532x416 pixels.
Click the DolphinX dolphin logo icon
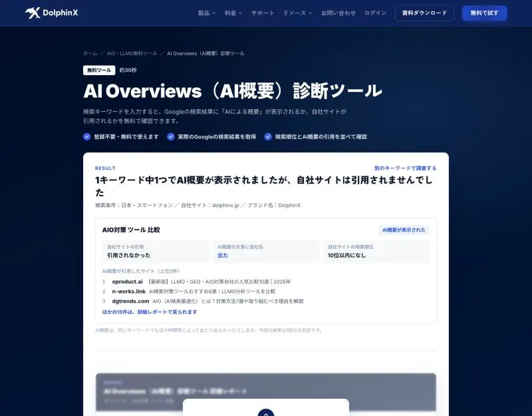click(x=33, y=13)
